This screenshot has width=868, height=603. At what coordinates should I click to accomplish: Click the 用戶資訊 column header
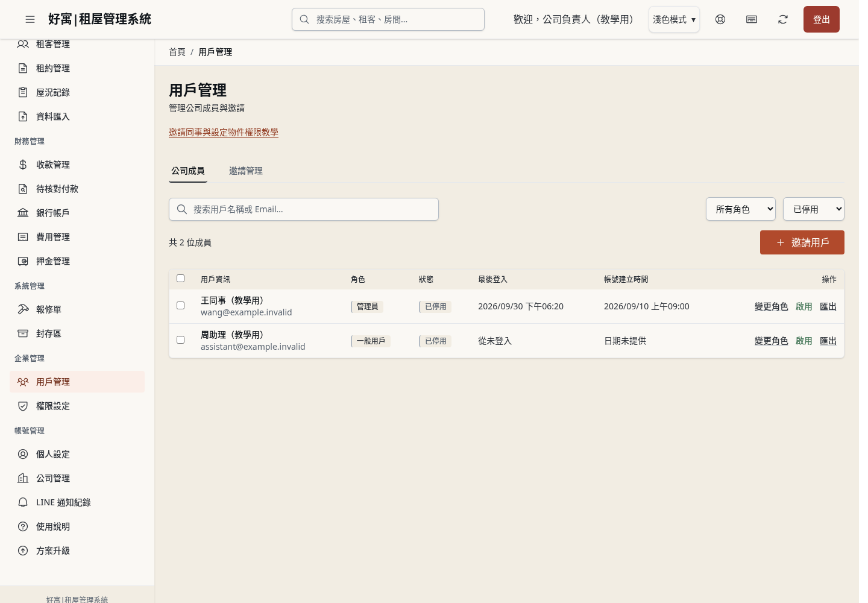(215, 279)
